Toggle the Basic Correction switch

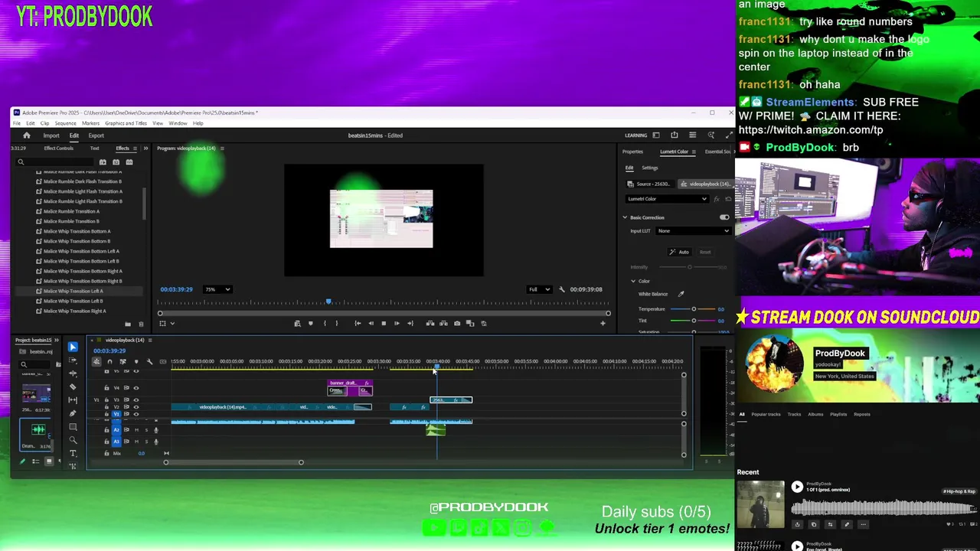[724, 217]
